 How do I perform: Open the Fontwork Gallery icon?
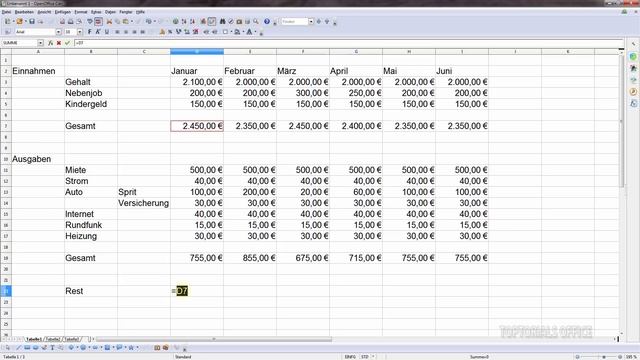point(157,348)
